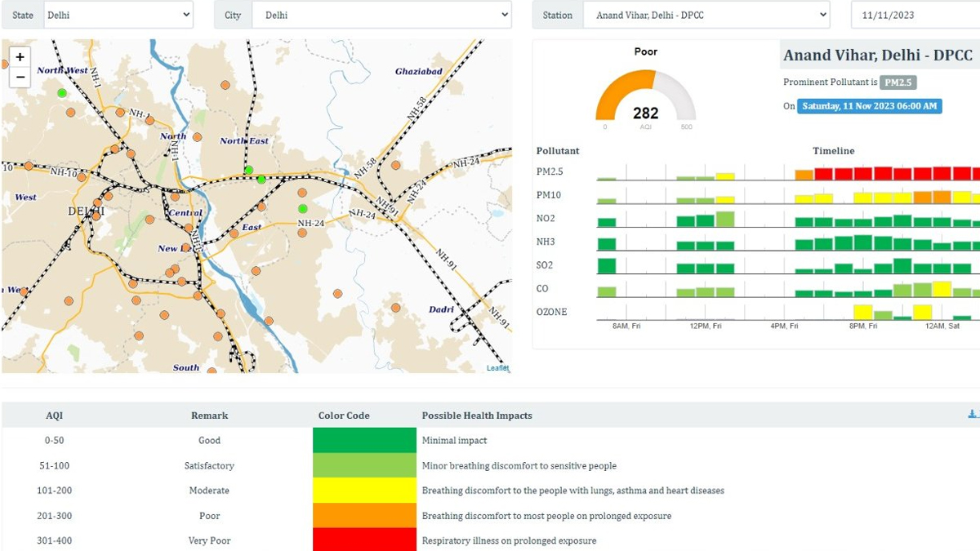This screenshot has height=551, width=980.
Task: Click the Timeline header
Action: [x=833, y=151]
